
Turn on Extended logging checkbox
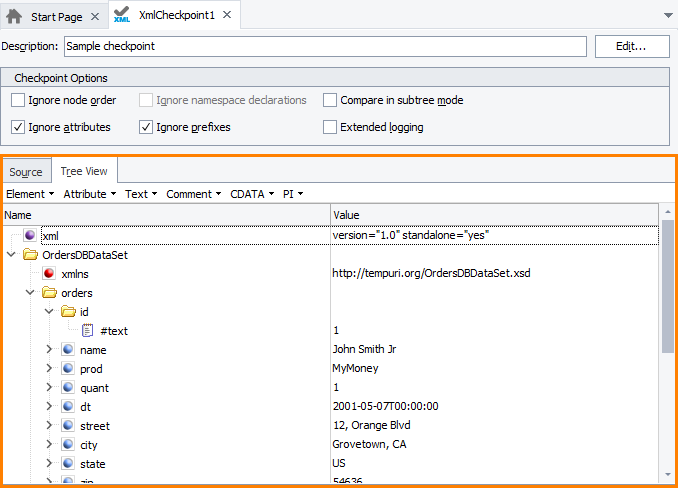(x=330, y=127)
